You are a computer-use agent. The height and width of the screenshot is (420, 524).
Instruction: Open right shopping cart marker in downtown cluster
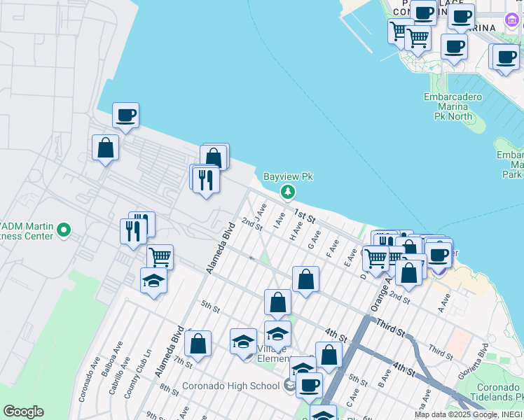(x=418, y=40)
